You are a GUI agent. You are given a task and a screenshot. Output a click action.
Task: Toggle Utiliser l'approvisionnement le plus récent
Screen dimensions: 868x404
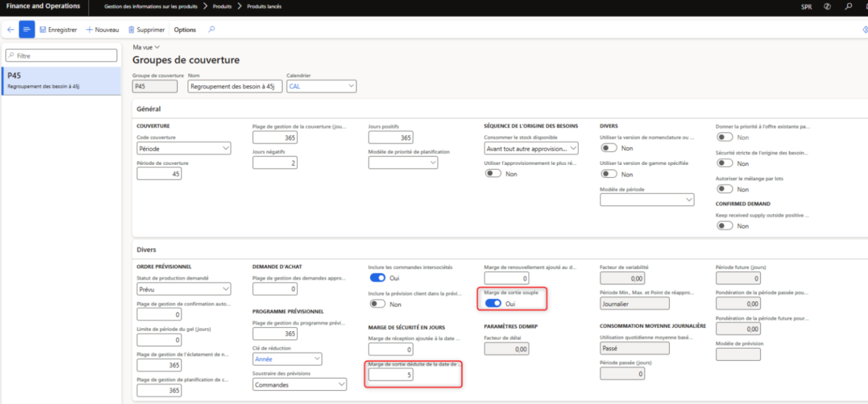click(493, 174)
